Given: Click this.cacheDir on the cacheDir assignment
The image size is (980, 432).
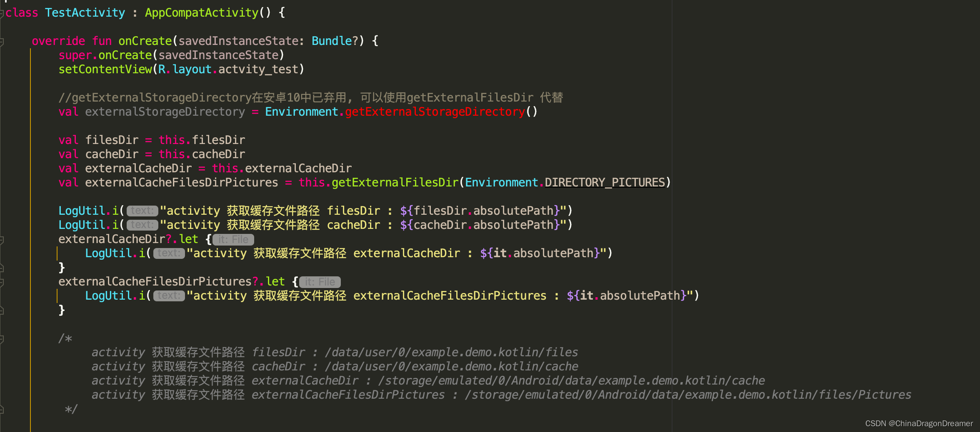Looking at the screenshot, I should point(202,154).
